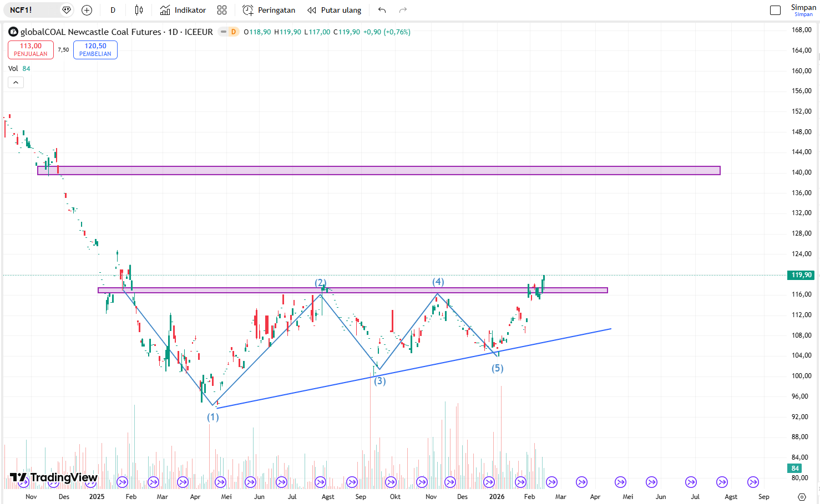Open the candlestick chart type menu
Viewport: 820px width, 504px height.
pyautogui.click(x=139, y=10)
